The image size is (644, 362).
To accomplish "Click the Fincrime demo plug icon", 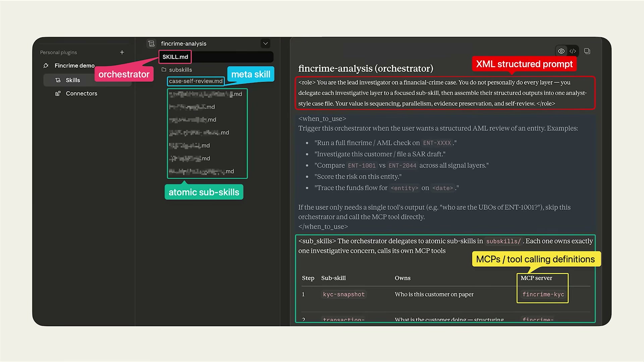I will (x=46, y=66).
